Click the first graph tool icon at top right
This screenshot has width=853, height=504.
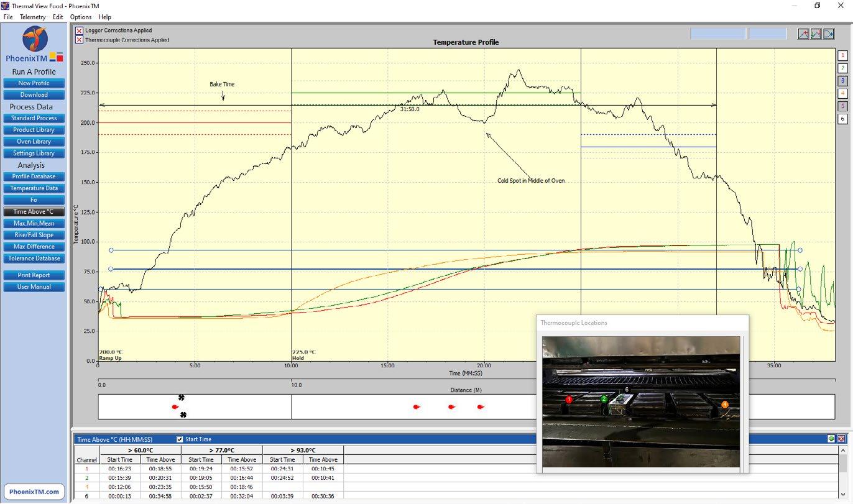(803, 34)
